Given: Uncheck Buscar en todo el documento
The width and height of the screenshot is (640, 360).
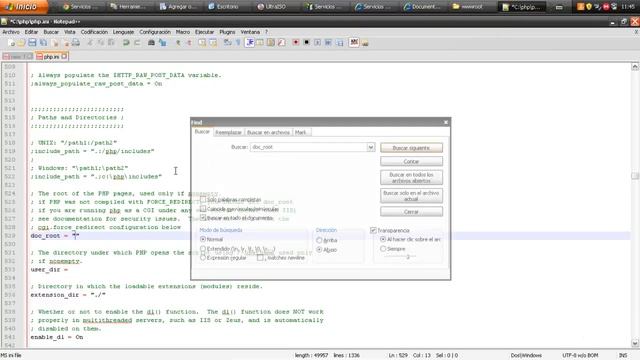Looking at the screenshot, I should [x=203, y=218].
